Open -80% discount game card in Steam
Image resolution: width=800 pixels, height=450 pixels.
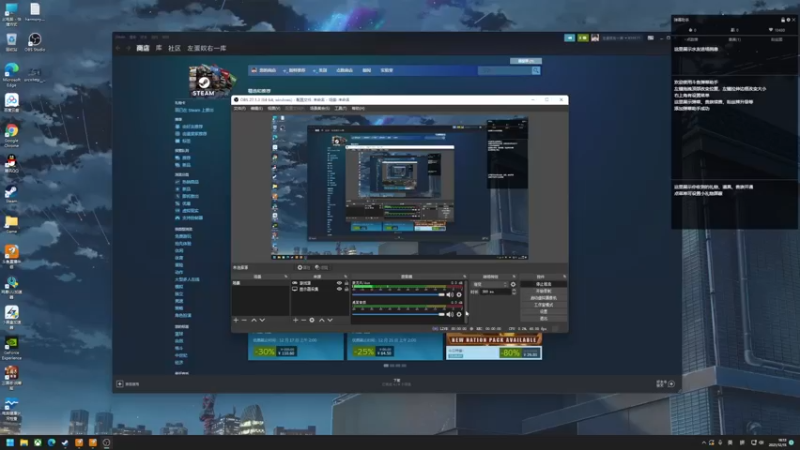494,347
